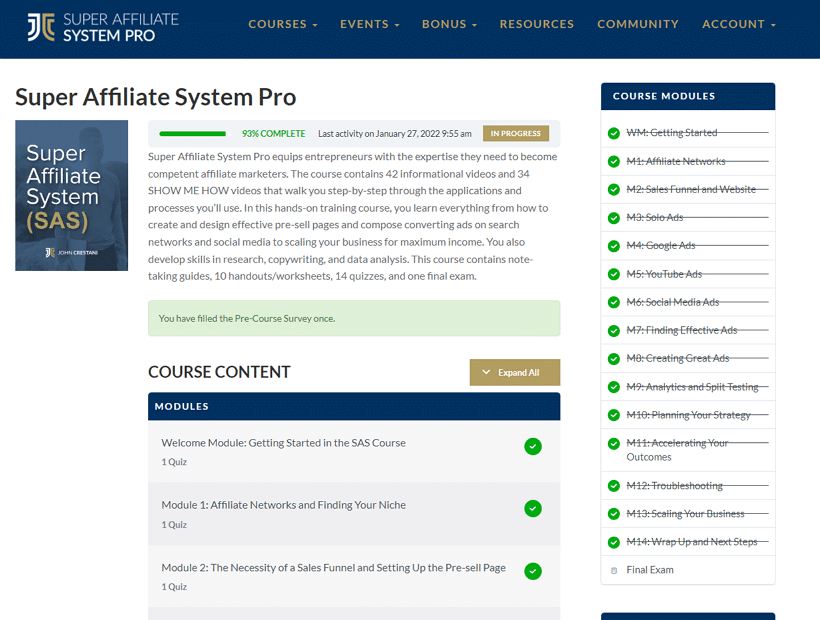Open M11: Accelerating Your Outcomes module
The image size is (820, 620).
[x=677, y=450]
